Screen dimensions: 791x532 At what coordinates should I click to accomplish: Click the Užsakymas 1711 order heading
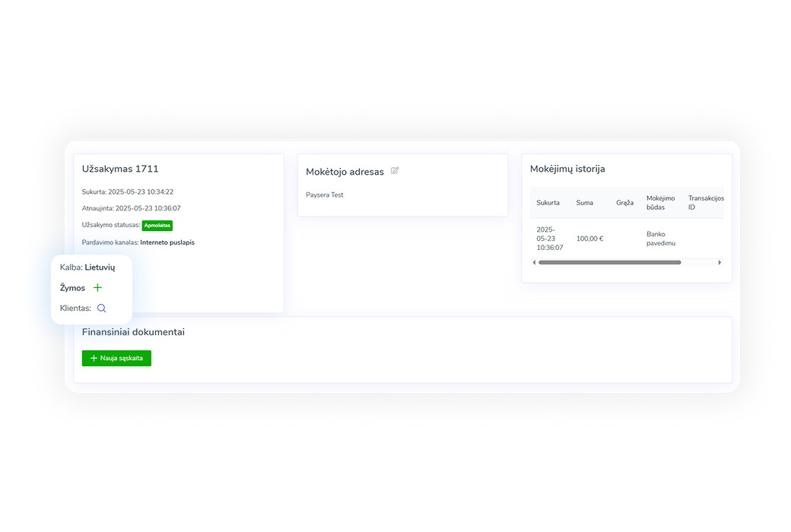pyautogui.click(x=120, y=169)
